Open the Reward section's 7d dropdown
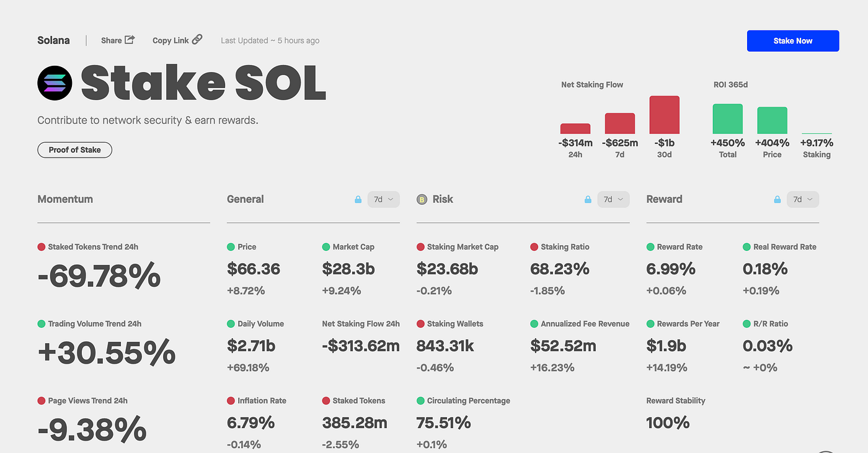 pos(803,199)
